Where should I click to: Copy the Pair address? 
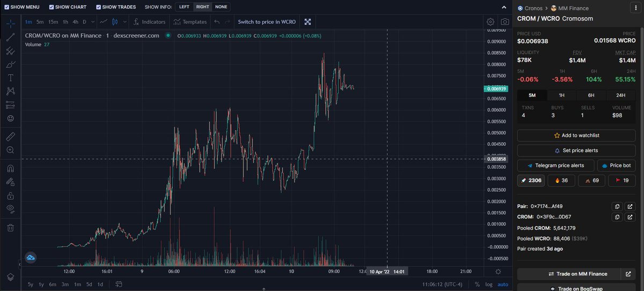(617, 206)
